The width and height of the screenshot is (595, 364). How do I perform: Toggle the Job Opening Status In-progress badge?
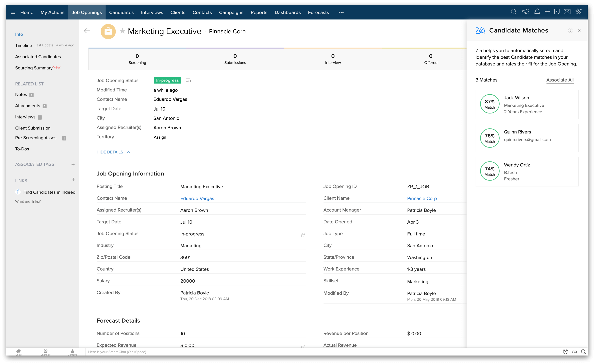click(x=167, y=80)
